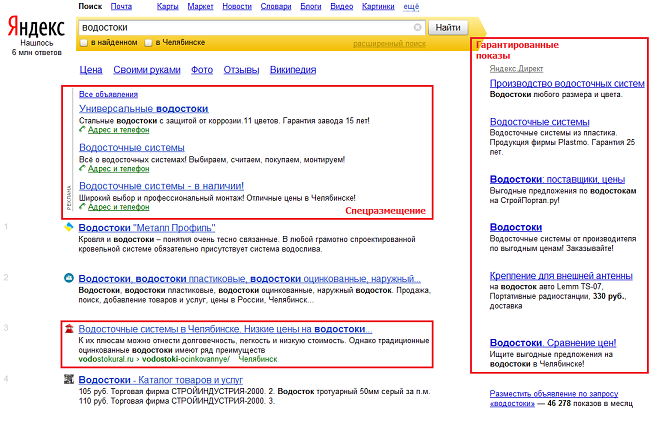Screen dimensions: 650x421
Task: Select the 'Отзывы' refinement link
Action: tap(241, 70)
